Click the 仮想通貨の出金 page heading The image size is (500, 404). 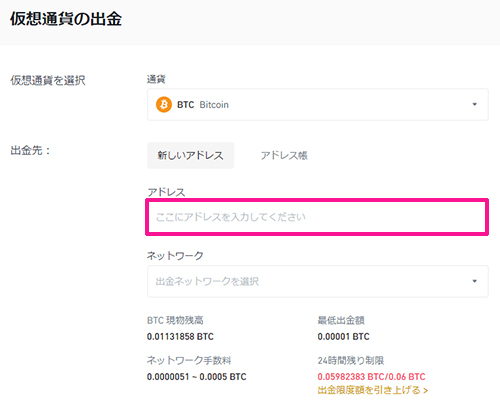[x=66, y=19]
